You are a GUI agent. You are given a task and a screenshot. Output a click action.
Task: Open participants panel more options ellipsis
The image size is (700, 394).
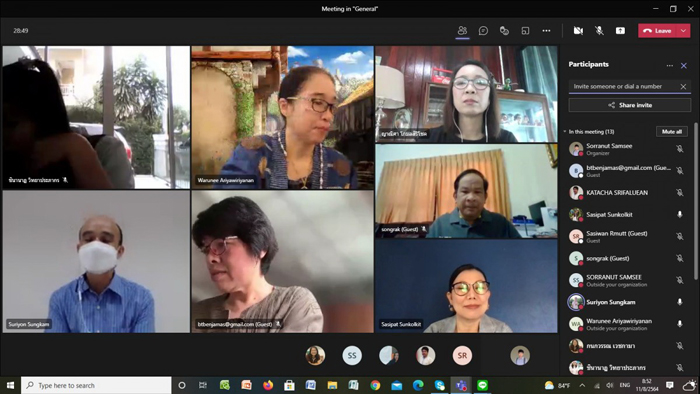670,66
